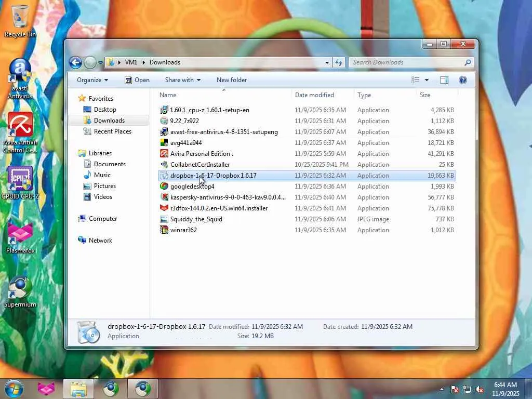
Task: Click the taskbar clock 6:44 AM
Action: 506,385
